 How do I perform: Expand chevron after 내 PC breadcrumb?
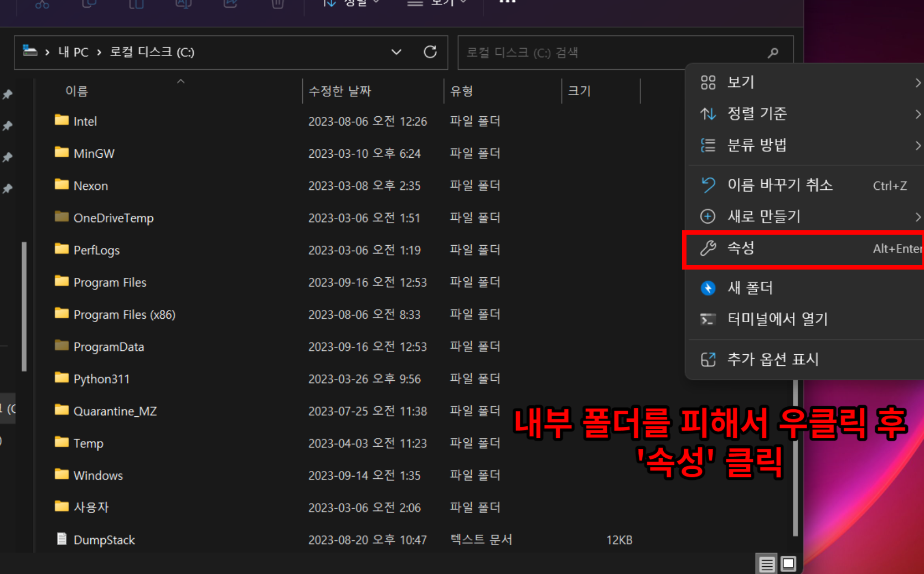[x=99, y=52]
